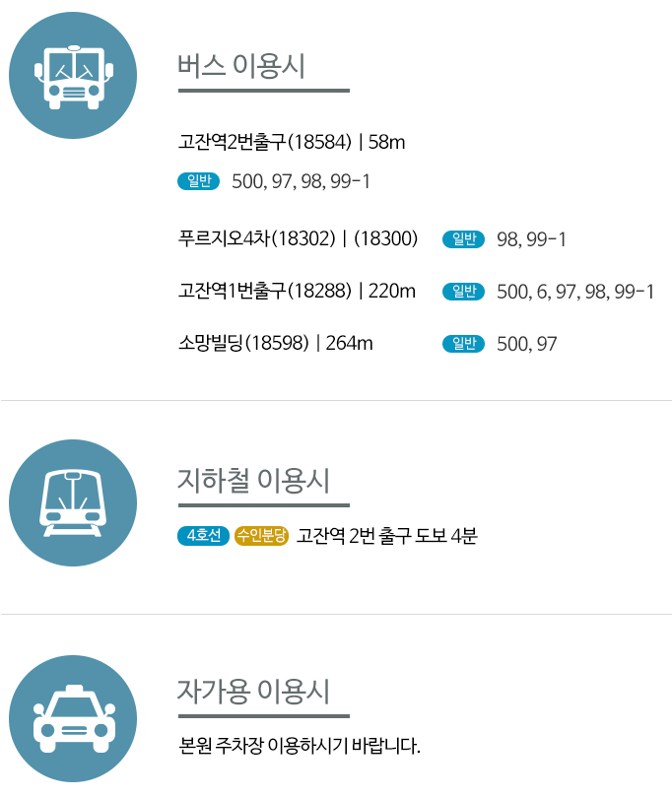Click the 푸르지오4차(18302) stop text
The image size is (672, 798).
[257, 238]
